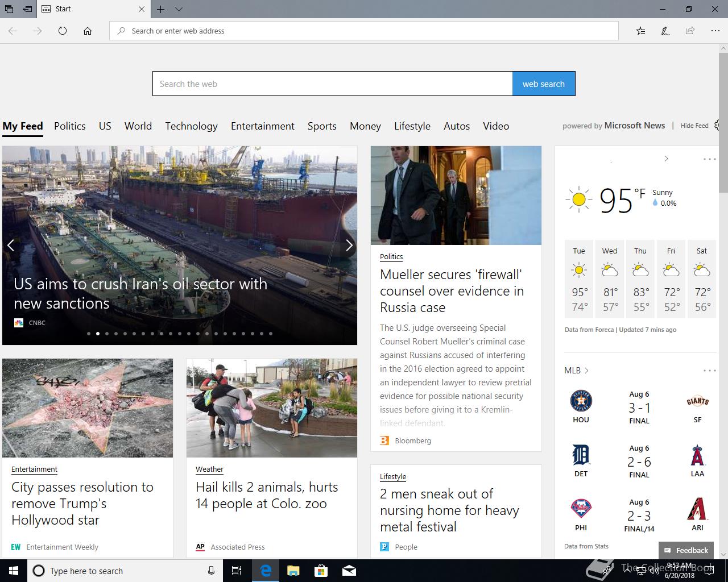Open the Technology tab
This screenshot has width=728, height=582.
[x=192, y=126]
